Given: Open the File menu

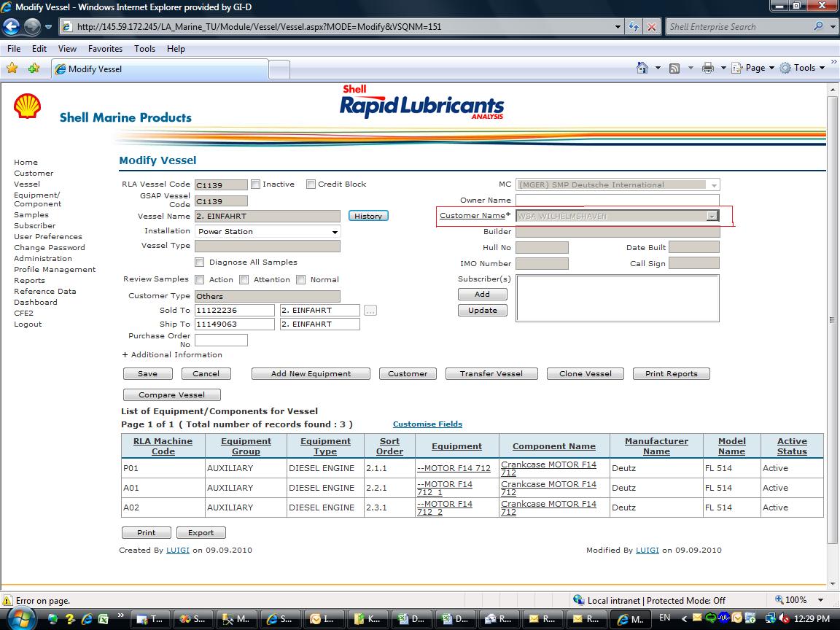Looking at the screenshot, I should pyautogui.click(x=14, y=49).
